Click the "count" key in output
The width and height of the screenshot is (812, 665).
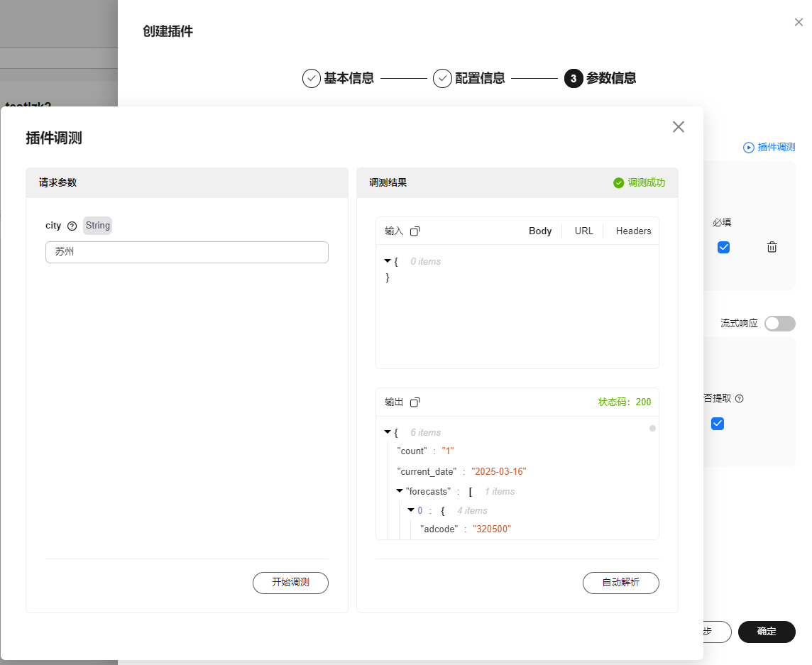pos(412,451)
